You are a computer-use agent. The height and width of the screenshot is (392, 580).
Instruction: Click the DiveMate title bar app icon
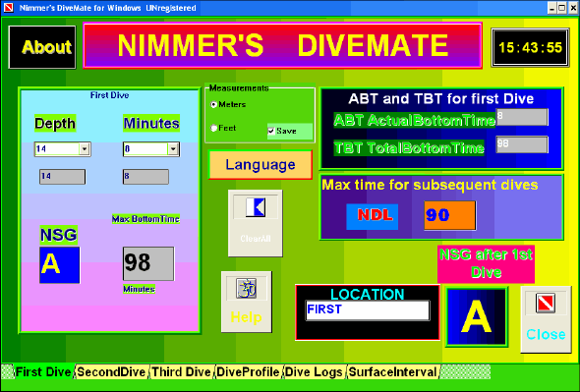point(8,8)
